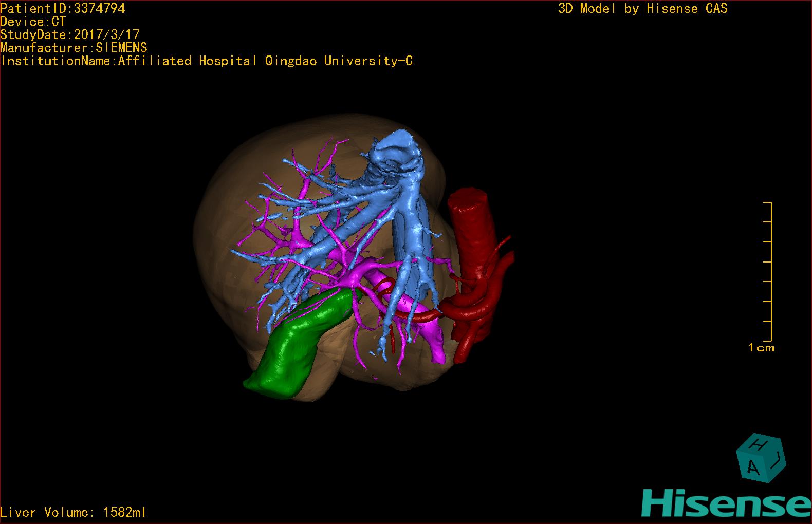Click the "3D Model by Hisense CAS" caption
This screenshot has height=524, width=812.
(x=643, y=8)
